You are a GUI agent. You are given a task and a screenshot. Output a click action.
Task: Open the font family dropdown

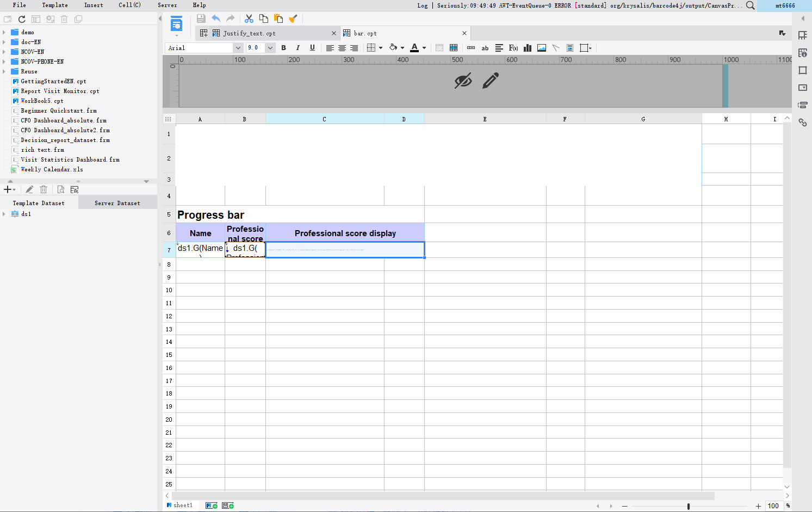point(238,47)
